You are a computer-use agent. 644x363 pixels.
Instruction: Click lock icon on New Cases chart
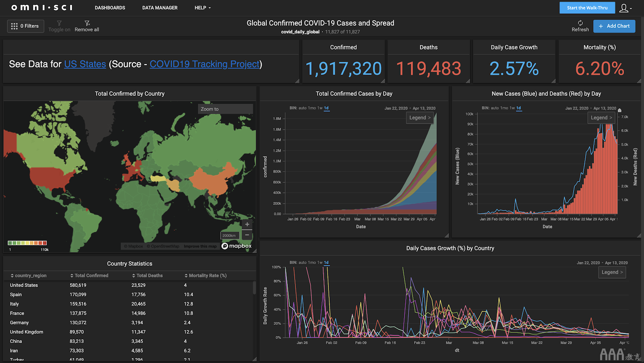[619, 110]
